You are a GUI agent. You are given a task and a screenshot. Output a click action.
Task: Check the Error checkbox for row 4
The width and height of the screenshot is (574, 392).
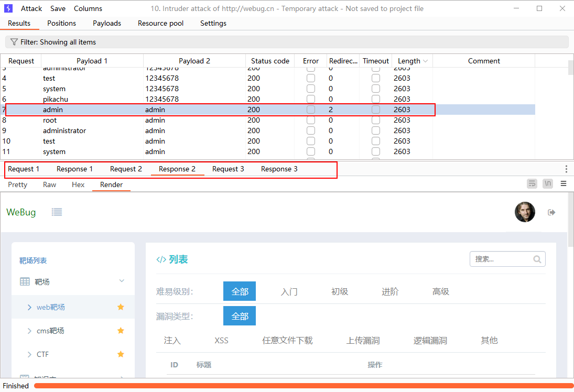tap(311, 78)
